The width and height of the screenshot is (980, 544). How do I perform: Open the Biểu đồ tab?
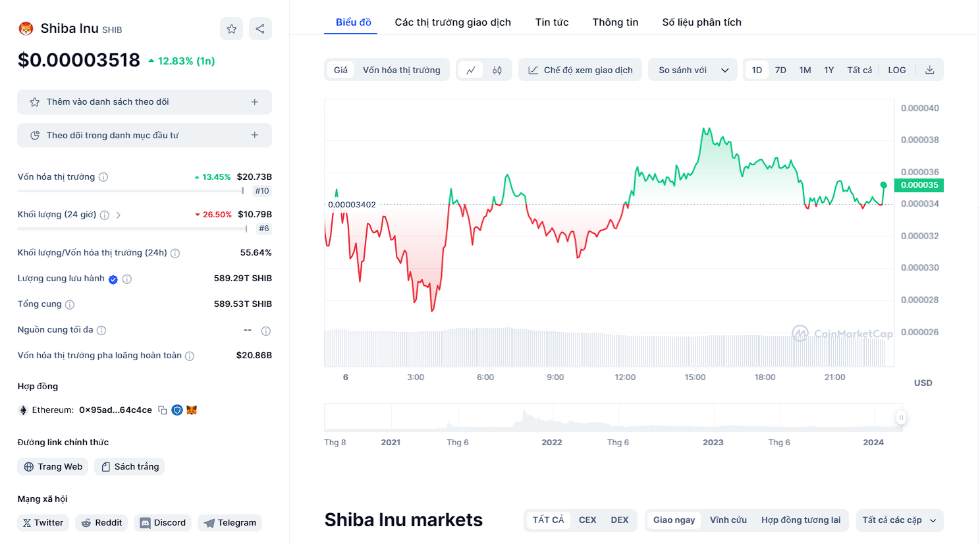tap(354, 22)
